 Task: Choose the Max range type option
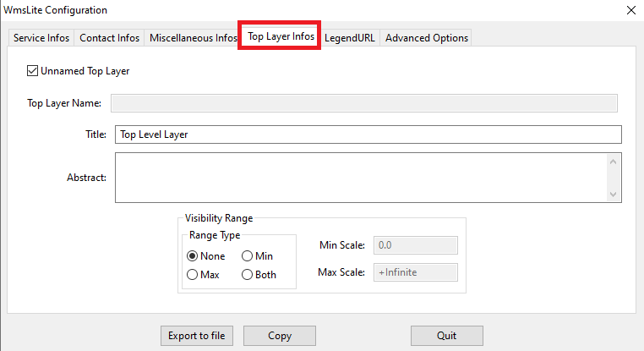pyautogui.click(x=192, y=275)
